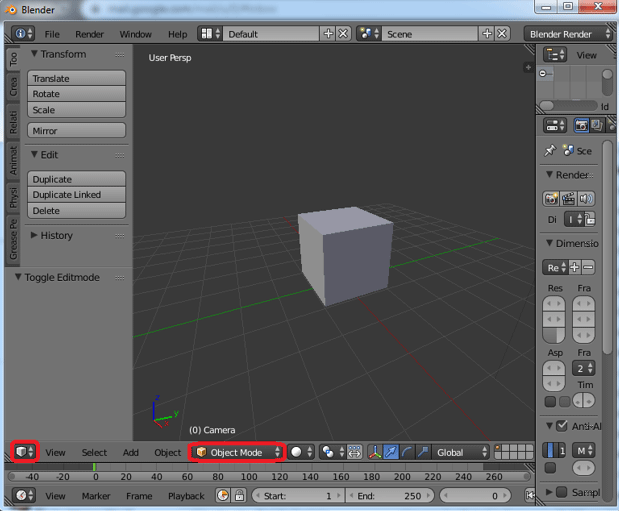Screen dimensions: 619x511
Task: Click the render audio speaker button
Action: [x=586, y=199]
